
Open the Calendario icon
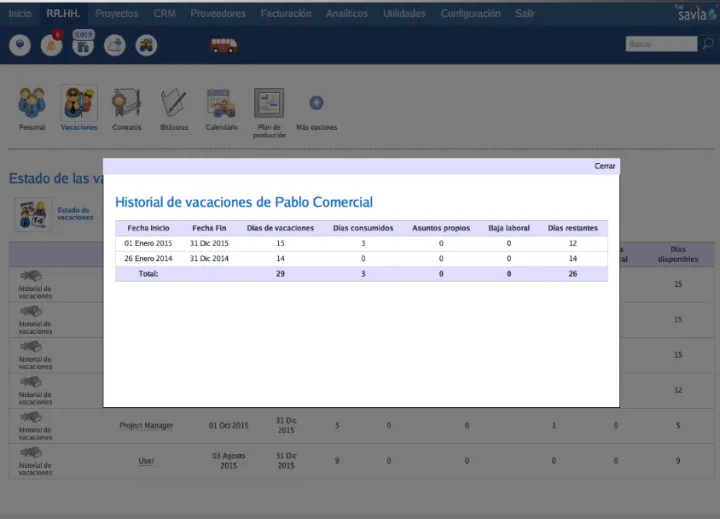221,104
